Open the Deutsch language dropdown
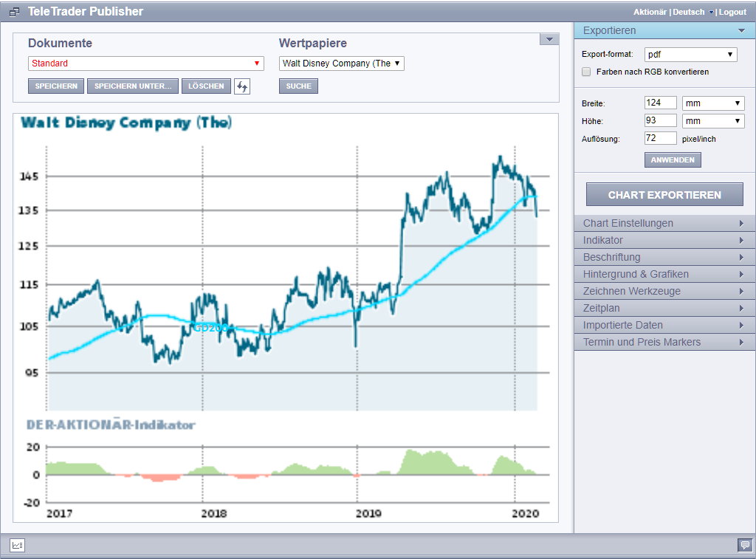Image resolution: width=756 pixels, height=559 pixels. pyautogui.click(x=693, y=12)
